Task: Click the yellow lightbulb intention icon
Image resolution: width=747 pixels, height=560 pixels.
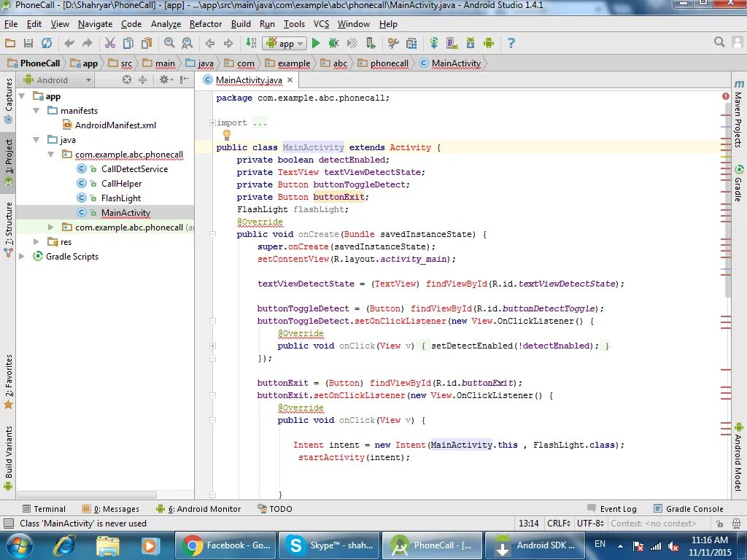Action: click(227, 135)
